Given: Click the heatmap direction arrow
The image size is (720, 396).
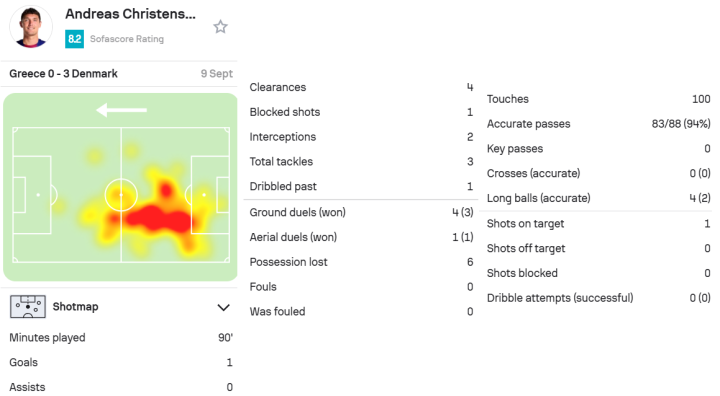Looking at the screenshot, I should coord(122,110).
